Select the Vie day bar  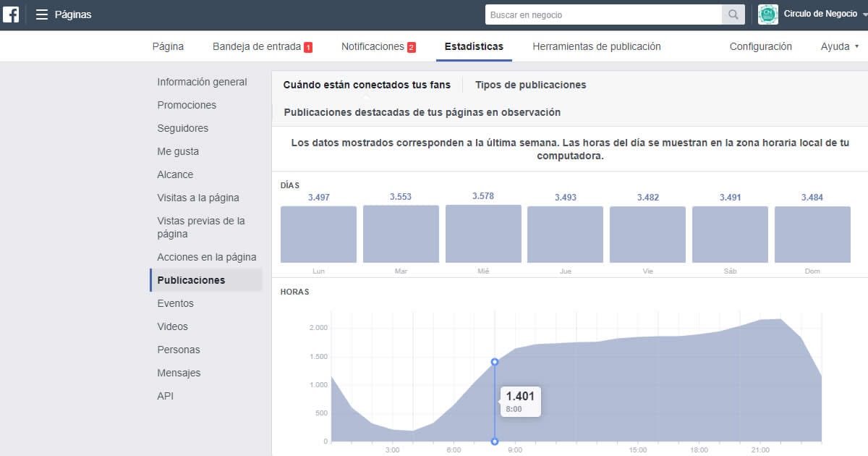[x=647, y=235]
